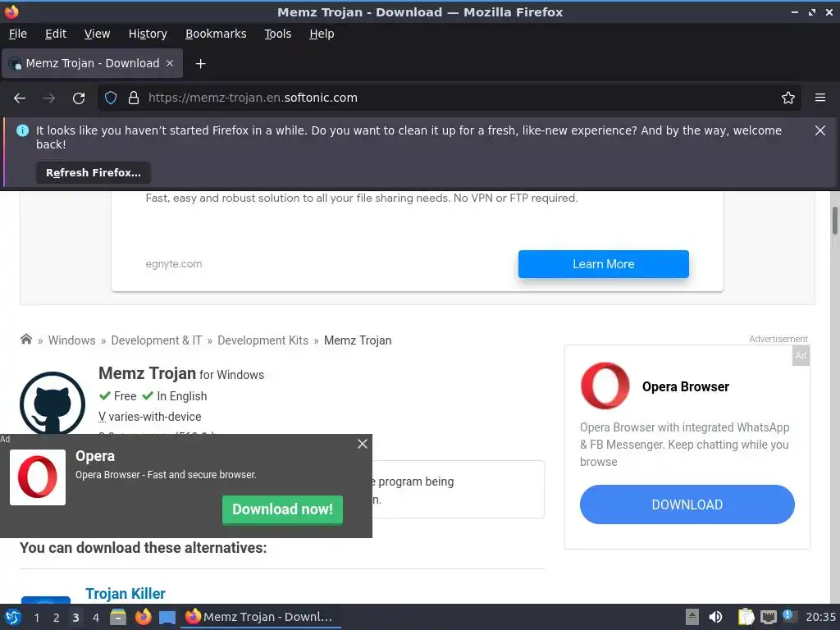The height and width of the screenshot is (630, 840).
Task: View site security padlock details
Action: (134, 98)
